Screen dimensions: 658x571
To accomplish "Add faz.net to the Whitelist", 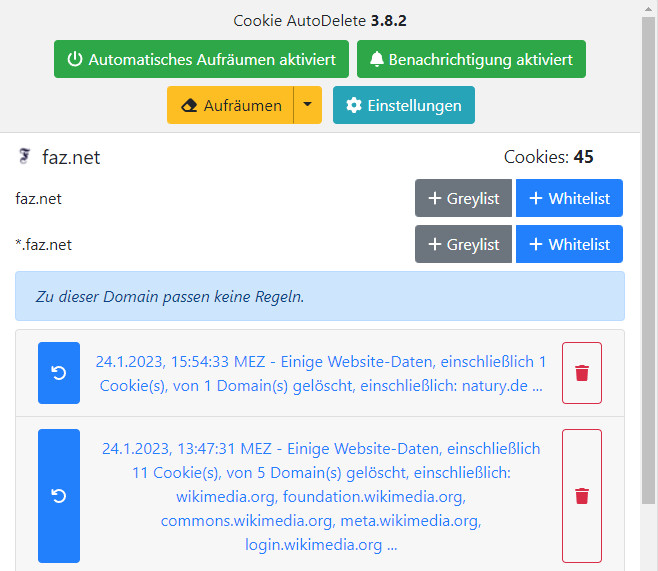I will (569, 198).
